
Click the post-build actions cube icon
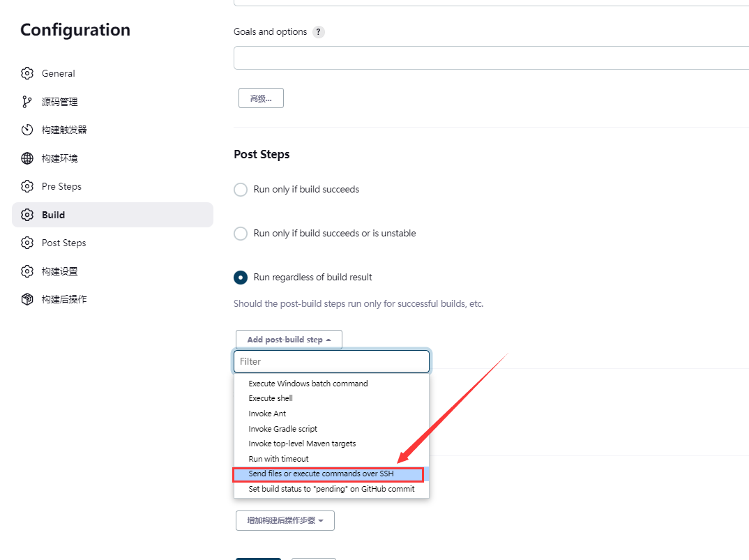pos(27,299)
